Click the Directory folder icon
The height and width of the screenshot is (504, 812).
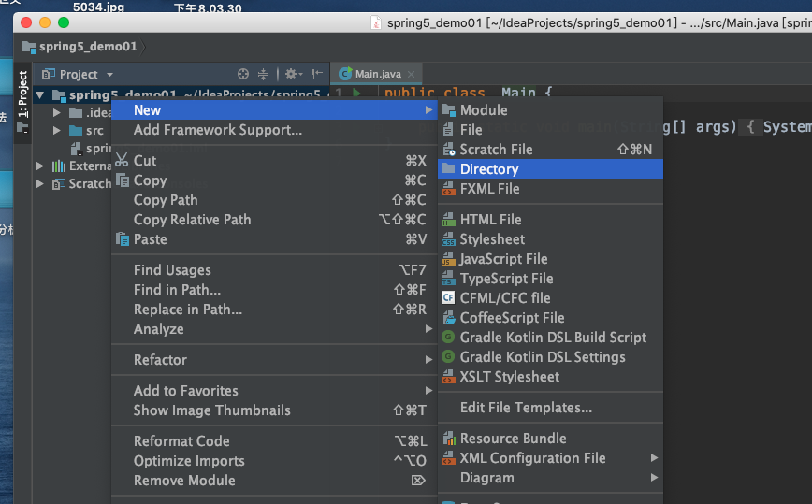(x=448, y=168)
